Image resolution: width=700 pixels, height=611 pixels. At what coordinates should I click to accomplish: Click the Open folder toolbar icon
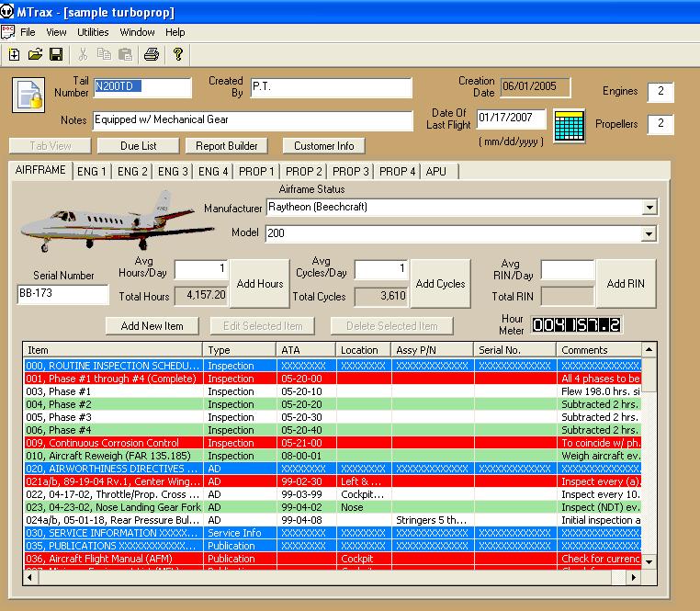(35, 54)
